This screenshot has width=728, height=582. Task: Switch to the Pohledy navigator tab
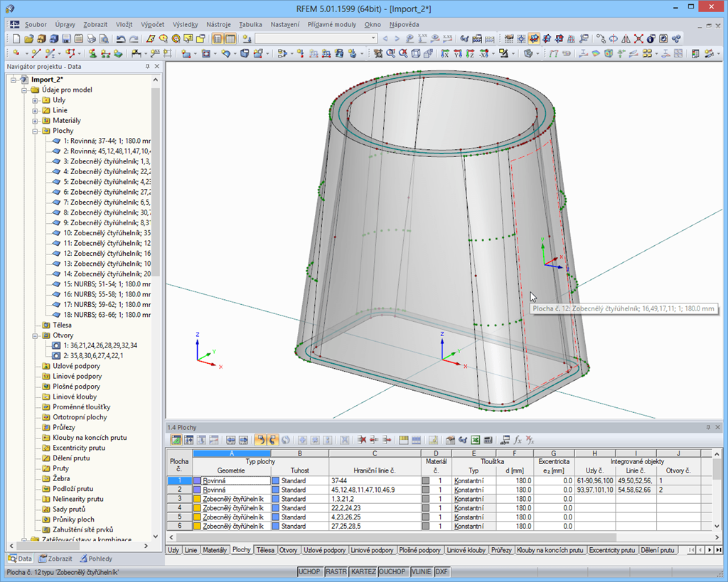point(95,559)
